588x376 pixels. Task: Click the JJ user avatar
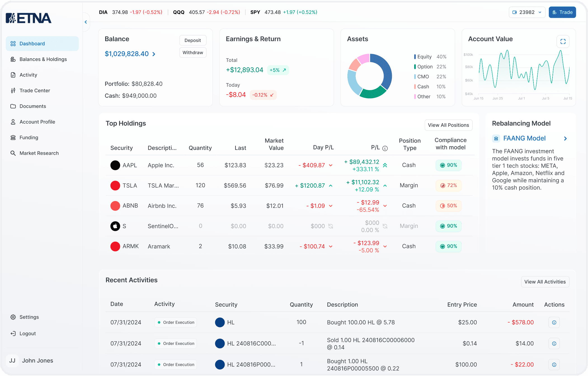(x=12, y=360)
